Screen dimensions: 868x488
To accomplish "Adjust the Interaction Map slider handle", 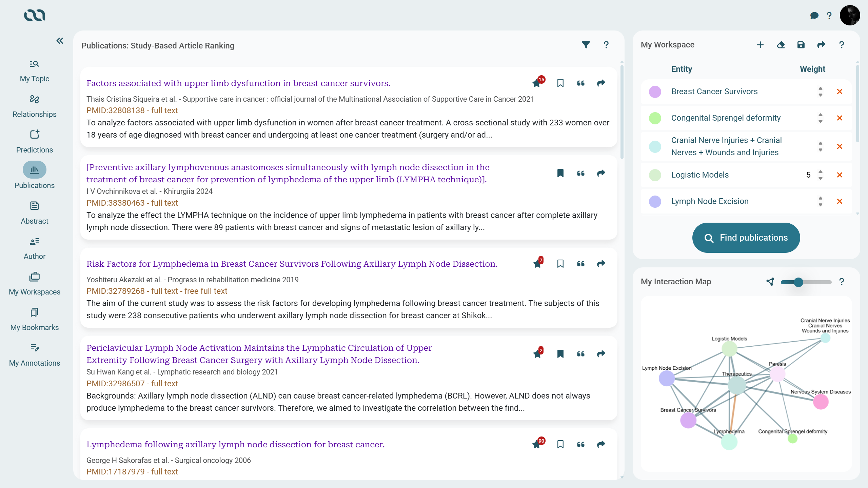I will tap(798, 282).
